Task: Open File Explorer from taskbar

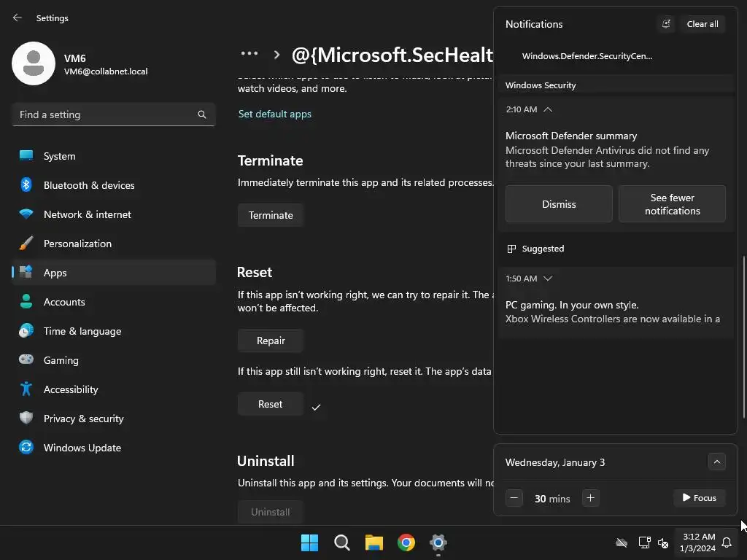Action: coord(374,542)
